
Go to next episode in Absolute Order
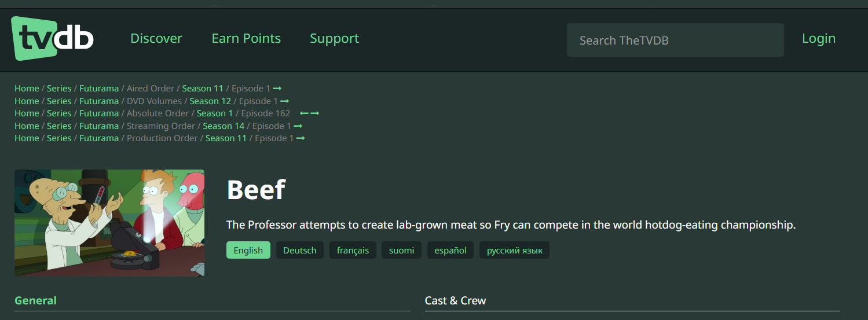point(314,113)
